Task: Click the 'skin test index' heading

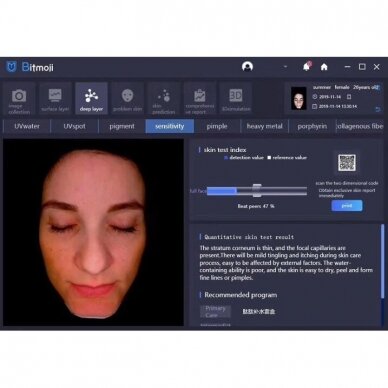Action: click(x=225, y=150)
